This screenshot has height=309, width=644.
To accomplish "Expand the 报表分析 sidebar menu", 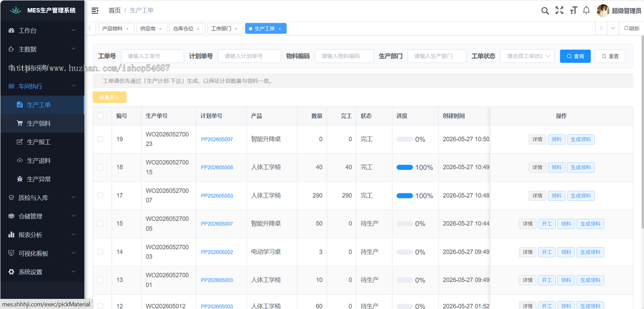I will pyautogui.click(x=74, y=235).
